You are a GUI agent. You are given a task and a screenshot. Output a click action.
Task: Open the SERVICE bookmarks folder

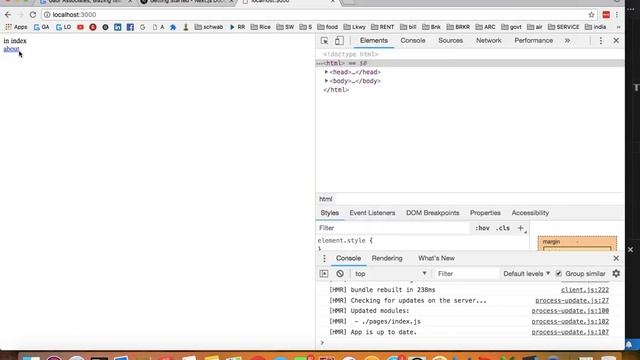(x=564, y=27)
